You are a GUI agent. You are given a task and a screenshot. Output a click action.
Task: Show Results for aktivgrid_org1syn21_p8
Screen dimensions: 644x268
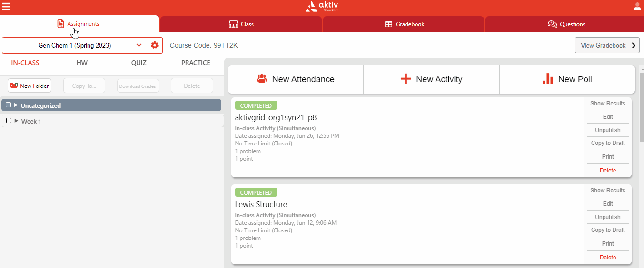(x=608, y=104)
